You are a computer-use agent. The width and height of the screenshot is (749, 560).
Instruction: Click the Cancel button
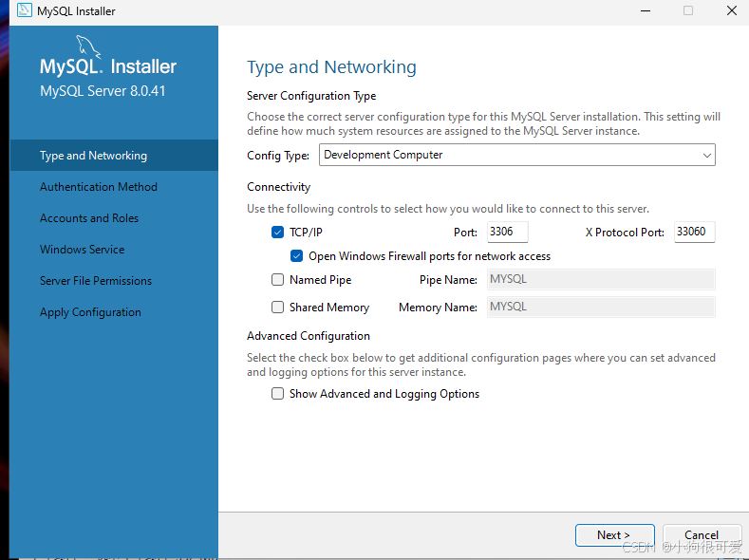tap(702, 535)
